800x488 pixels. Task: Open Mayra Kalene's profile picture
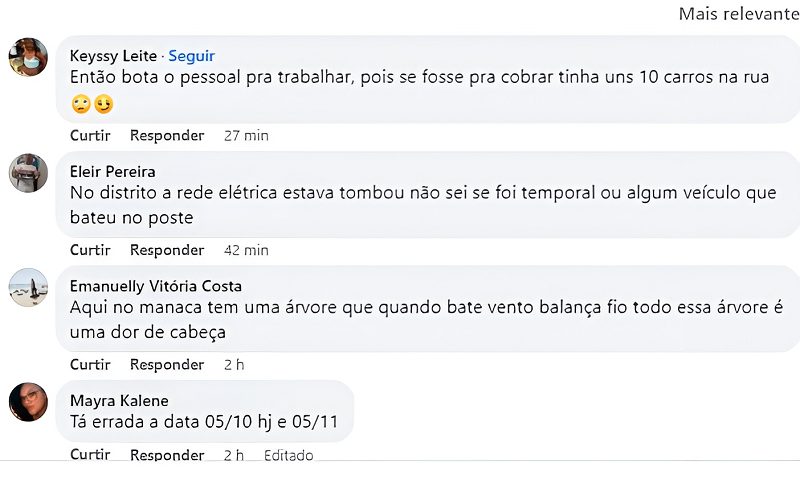click(28, 402)
